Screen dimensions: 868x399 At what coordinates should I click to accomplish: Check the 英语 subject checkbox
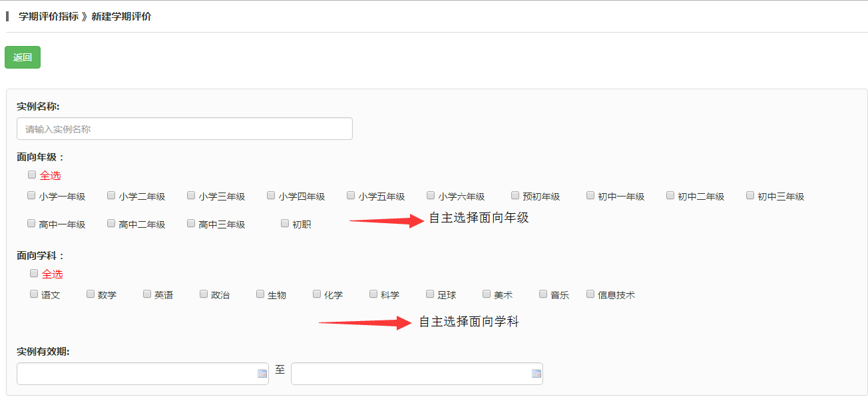147,294
